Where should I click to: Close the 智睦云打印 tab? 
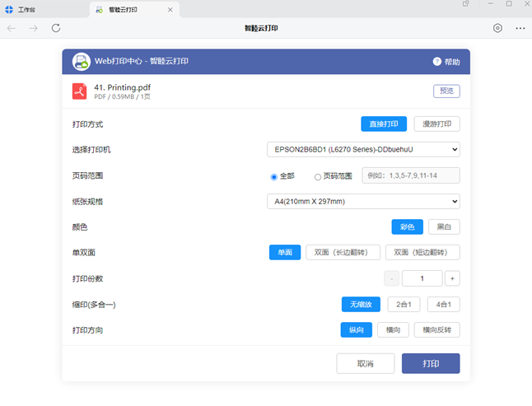click(170, 10)
